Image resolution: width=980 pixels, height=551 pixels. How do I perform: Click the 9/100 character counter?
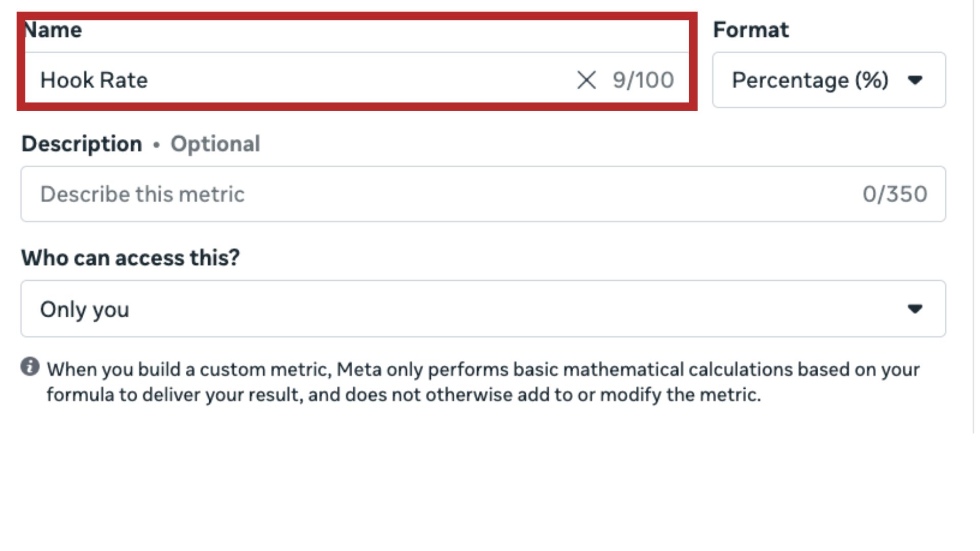pyautogui.click(x=643, y=80)
